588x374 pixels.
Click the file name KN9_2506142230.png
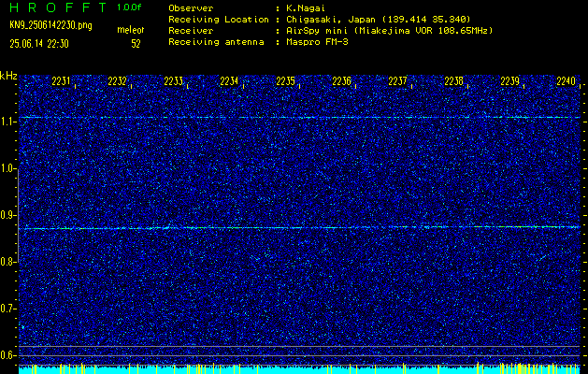(50, 26)
